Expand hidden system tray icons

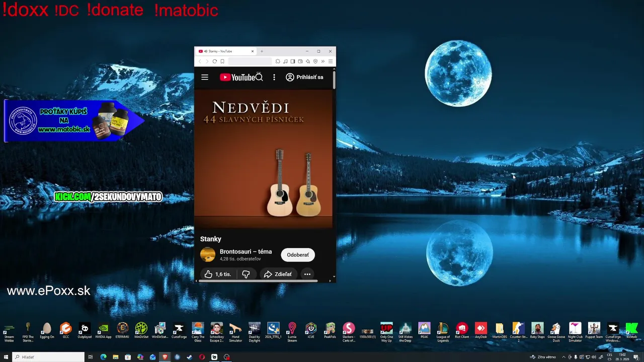[563, 357]
